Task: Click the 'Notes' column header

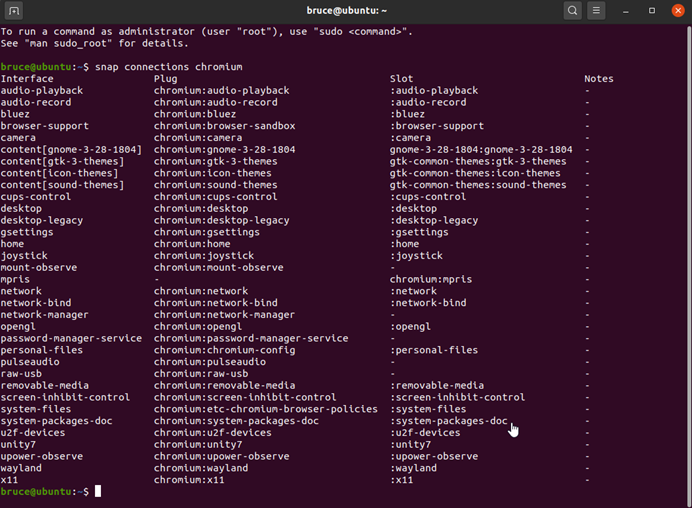Action: pyautogui.click(x=599, y=79)
